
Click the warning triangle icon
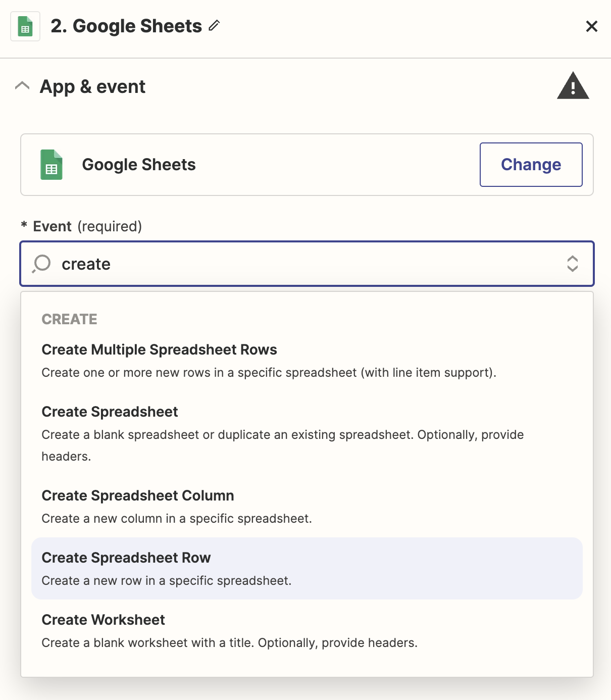click(573, 86)
